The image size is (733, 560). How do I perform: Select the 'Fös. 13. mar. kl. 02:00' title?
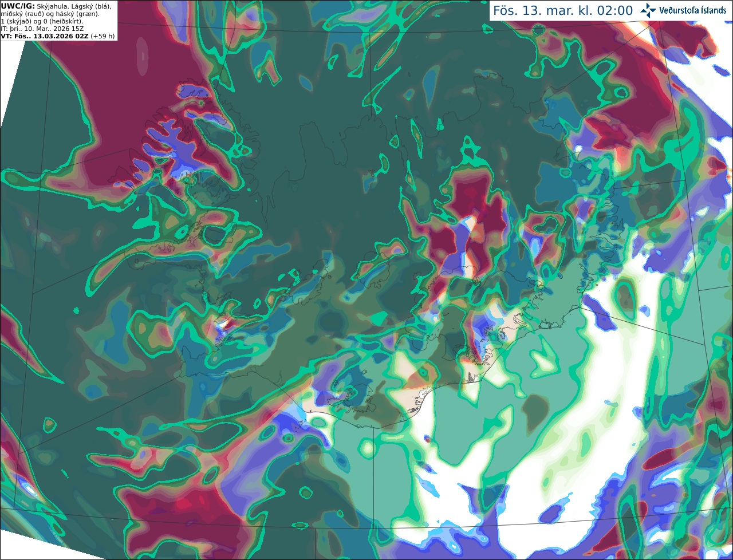pos(563,10)
